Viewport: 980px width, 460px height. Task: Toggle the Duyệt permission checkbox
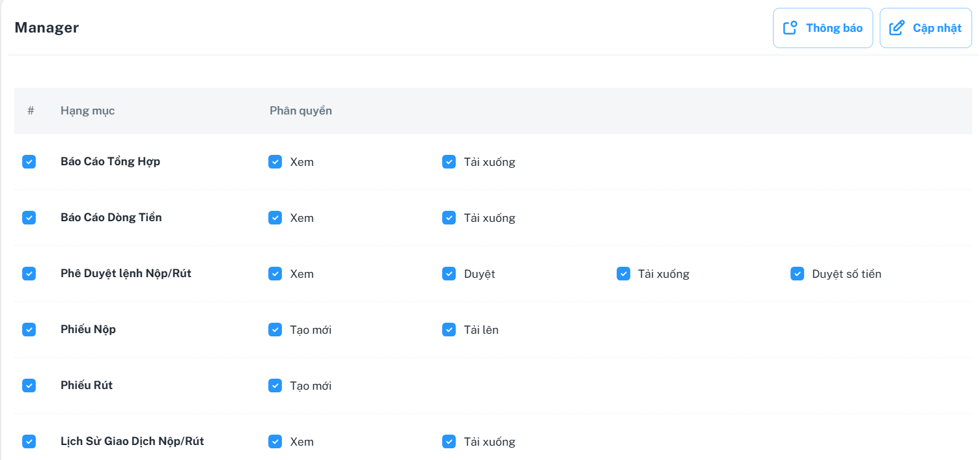[x=449, y=274]
